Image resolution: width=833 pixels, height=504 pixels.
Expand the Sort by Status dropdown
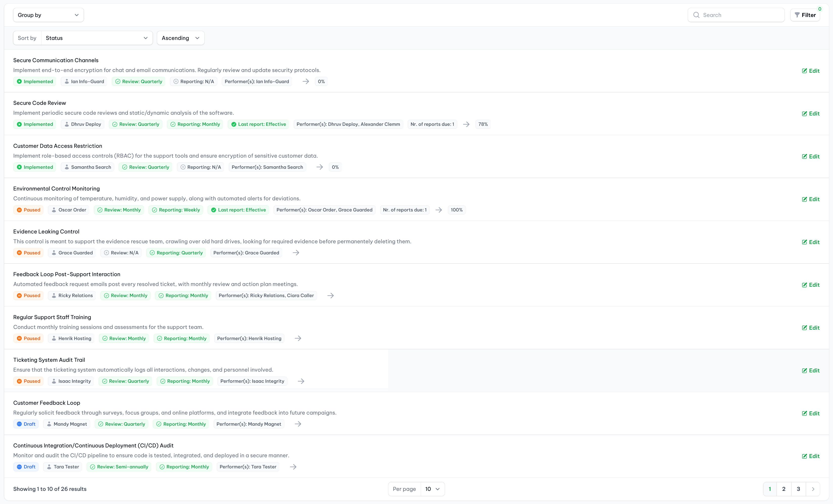[x=95, y=37]
